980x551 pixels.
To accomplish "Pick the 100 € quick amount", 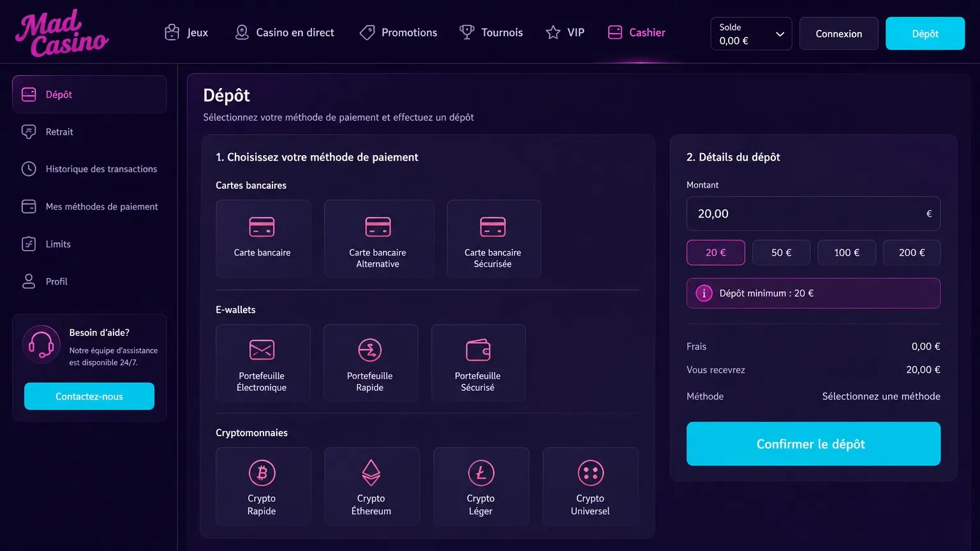I will [847, 253].
